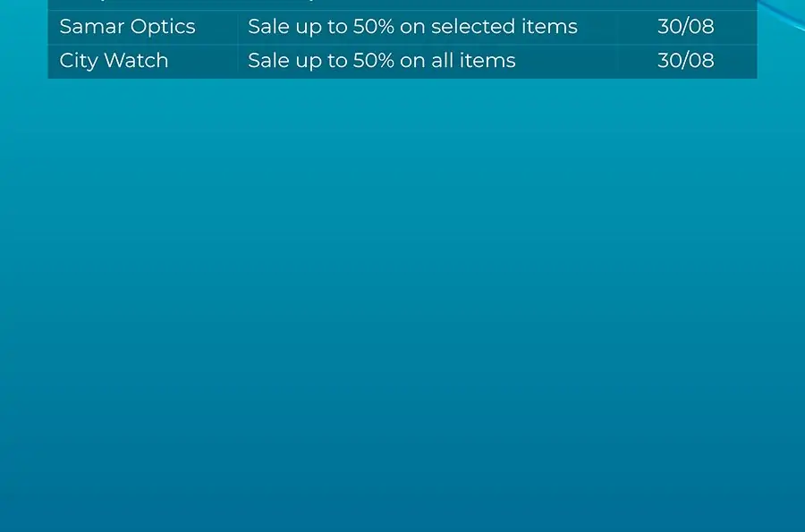The image size is (805, 532).
Task: Click the 'Sale up to 50% on selected items' offer
Action: tap(412, 27)
